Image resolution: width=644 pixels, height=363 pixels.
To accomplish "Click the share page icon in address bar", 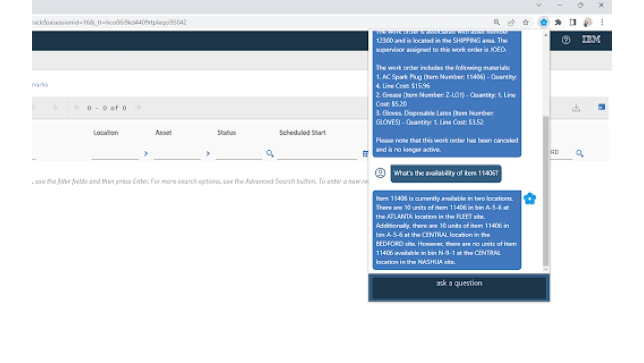I will coord(511,22).
